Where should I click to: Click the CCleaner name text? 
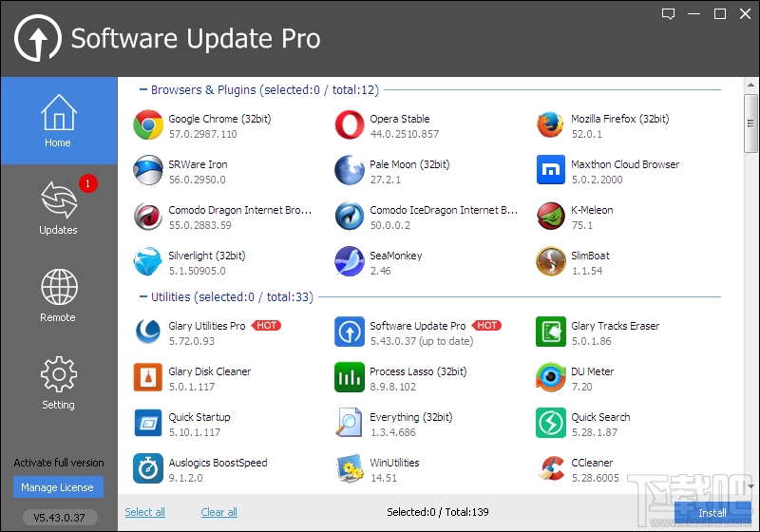coord(592,463)
